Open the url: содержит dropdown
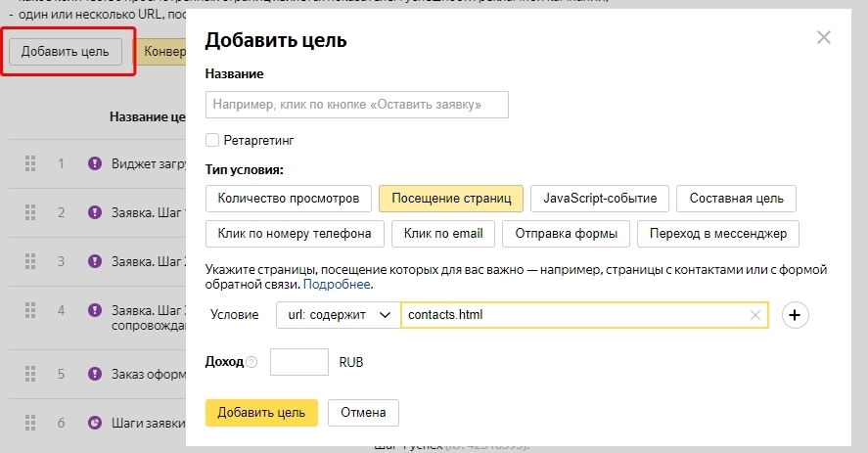Image resolution: width=868 pixels, height=453 pixels. tap(339, 315)
